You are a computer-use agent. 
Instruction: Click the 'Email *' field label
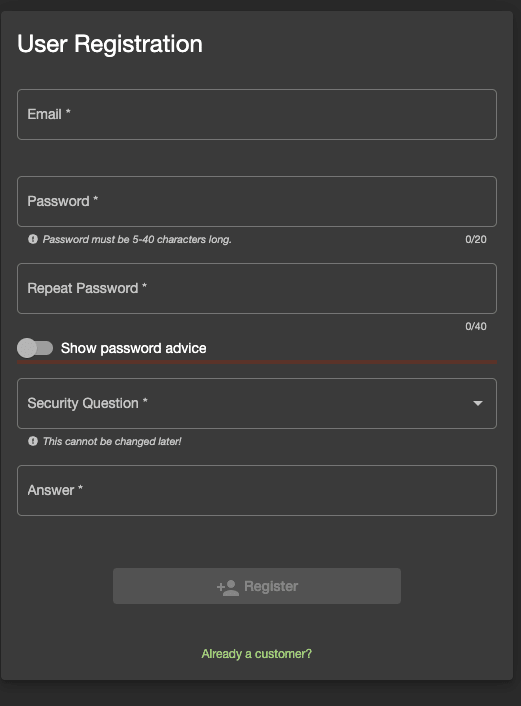click(x=49, y=114)
